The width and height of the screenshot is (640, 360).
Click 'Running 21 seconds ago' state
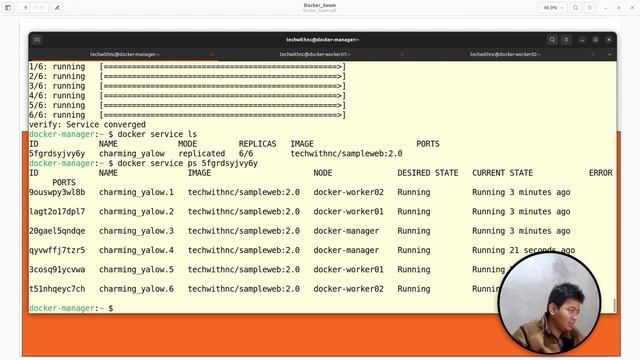pos(523,250)
